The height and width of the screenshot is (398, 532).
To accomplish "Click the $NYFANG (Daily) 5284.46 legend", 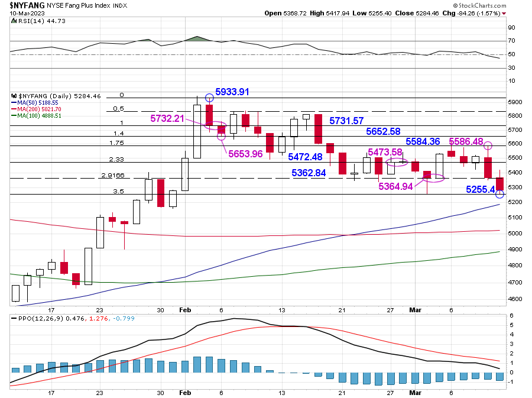I will click(60, 96).
